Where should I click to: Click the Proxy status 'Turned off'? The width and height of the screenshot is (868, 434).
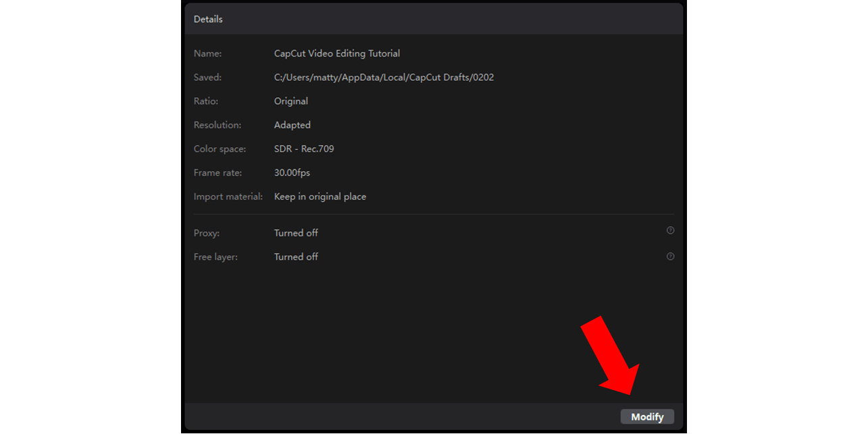point(296,233)
